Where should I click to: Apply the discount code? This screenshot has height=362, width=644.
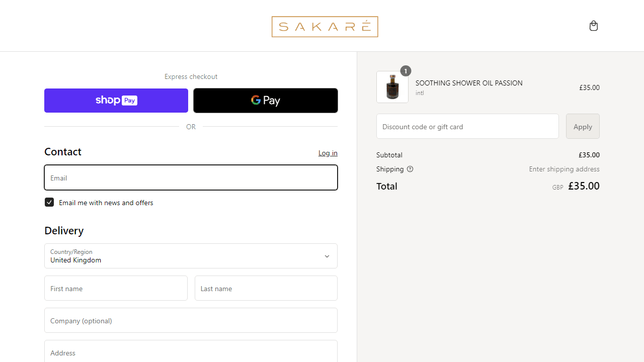[583, 126]
